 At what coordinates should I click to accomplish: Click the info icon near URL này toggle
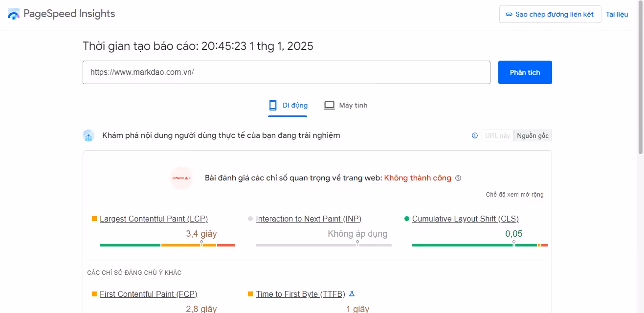(x=474, y=135)
